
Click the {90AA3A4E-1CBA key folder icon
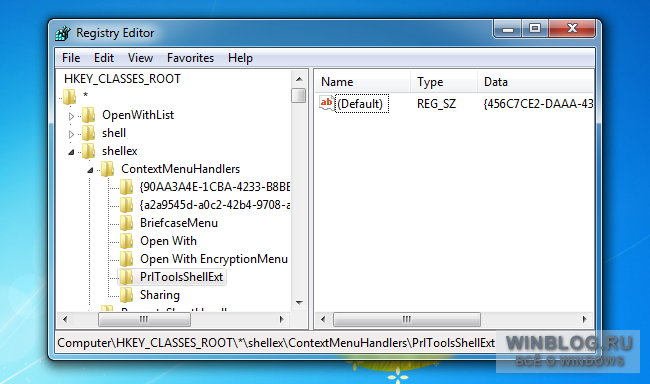click(x=126, y=187)
